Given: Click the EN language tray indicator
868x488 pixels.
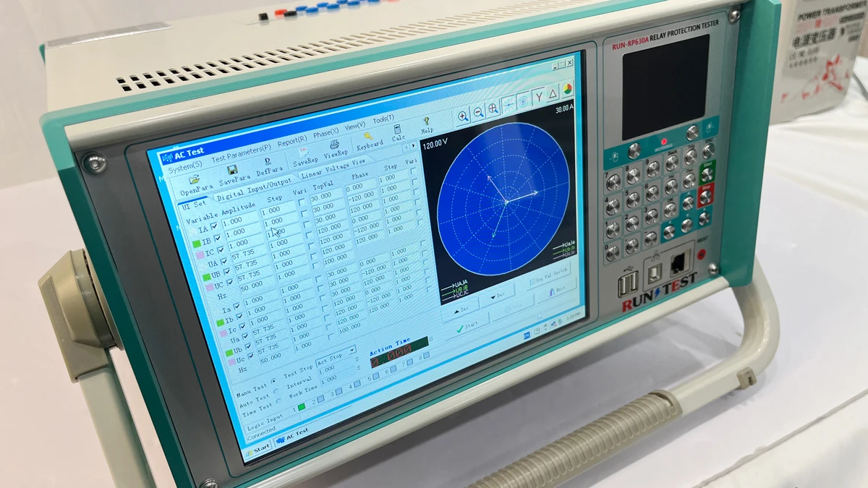Looking at the screenshot, I should (x=527, y=335).
